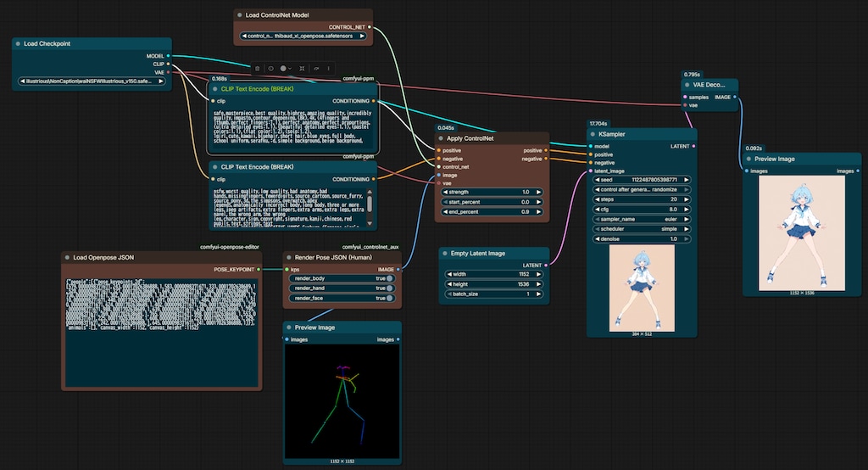Click the Openpose JSON text area

(x=161, y=332)
